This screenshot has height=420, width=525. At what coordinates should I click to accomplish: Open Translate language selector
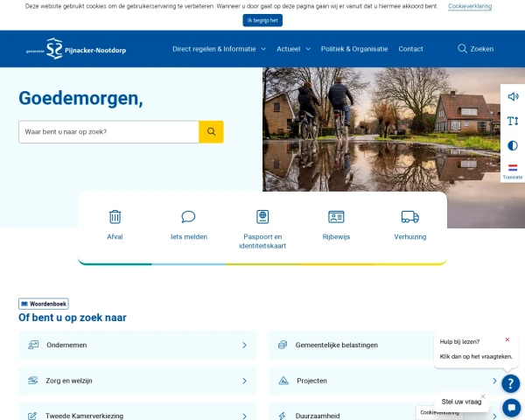click(x=513, y=171)
